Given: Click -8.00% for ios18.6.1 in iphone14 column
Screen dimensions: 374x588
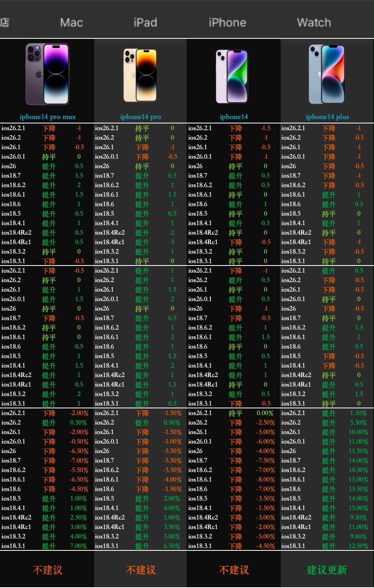Looking at the screenshot, I should click(265, 480).
